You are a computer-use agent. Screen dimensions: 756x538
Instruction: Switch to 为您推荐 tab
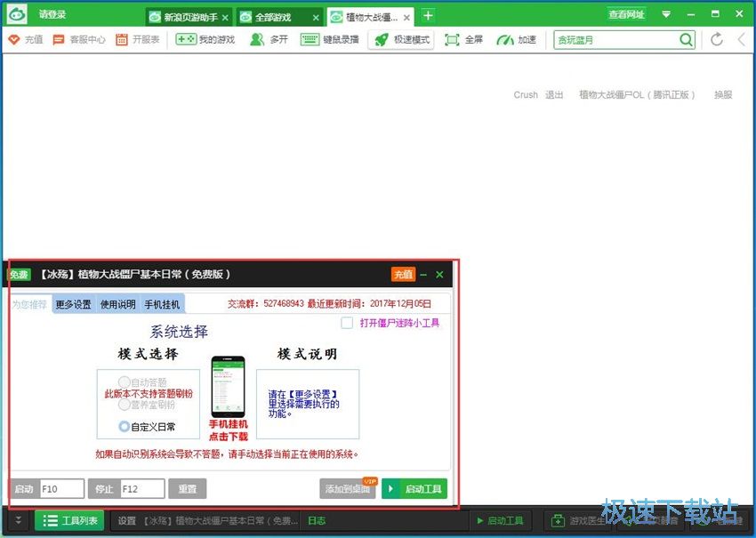(x=29, y=304)
